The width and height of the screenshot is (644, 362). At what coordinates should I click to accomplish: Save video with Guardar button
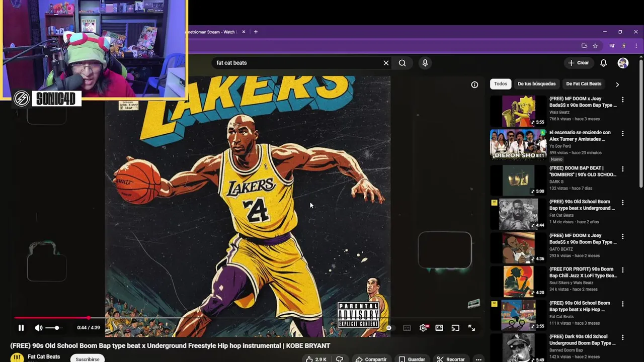point(412,359)
